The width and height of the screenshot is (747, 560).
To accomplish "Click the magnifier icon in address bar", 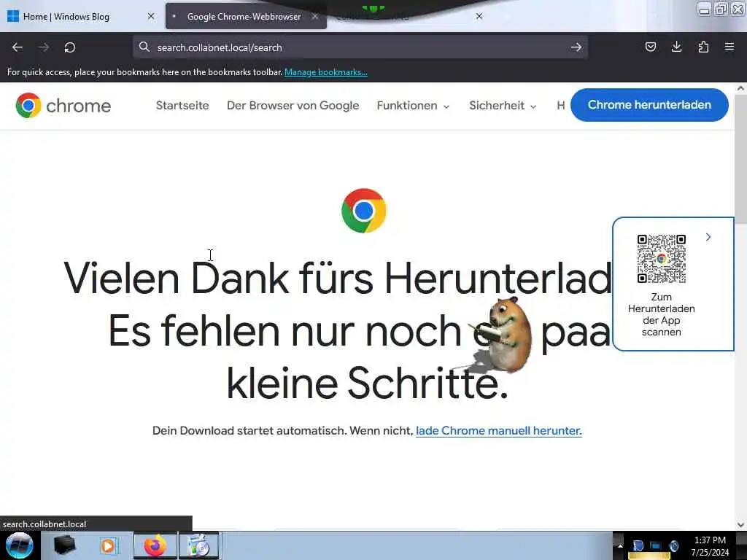I will 144,47.
